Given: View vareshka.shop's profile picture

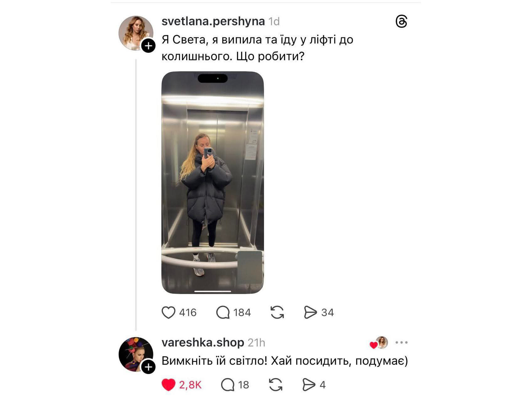Looking at the screenshot, I should point(136,354).
